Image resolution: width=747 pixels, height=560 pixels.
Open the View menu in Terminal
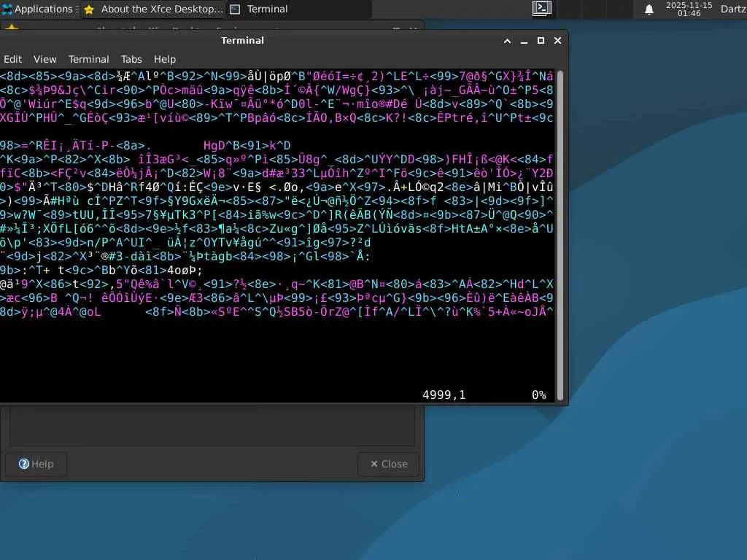pyautogui.click(x=44, y=59)
